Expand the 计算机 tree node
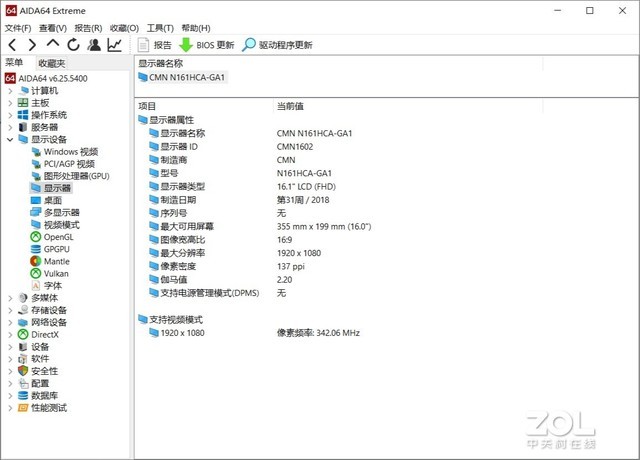Viewport: 640px width, 460px height. click(x=10, y=91)
